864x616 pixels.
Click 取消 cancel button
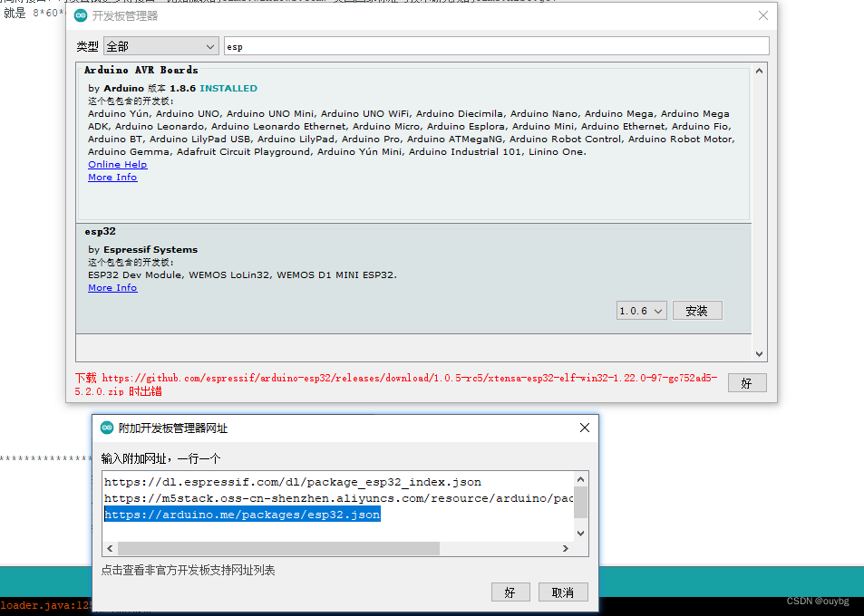pos(563,592)
